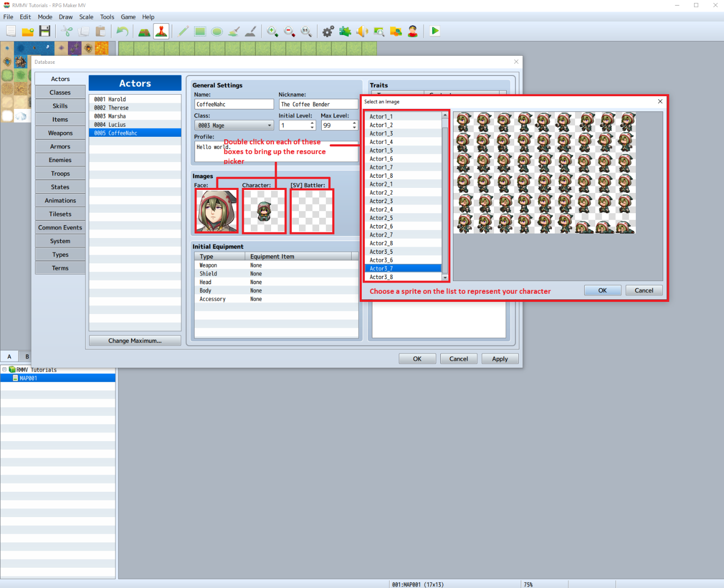Screen dimensions: 724x588
Task: Select the Flood Fill tool
Action: [x=234, y=31]
